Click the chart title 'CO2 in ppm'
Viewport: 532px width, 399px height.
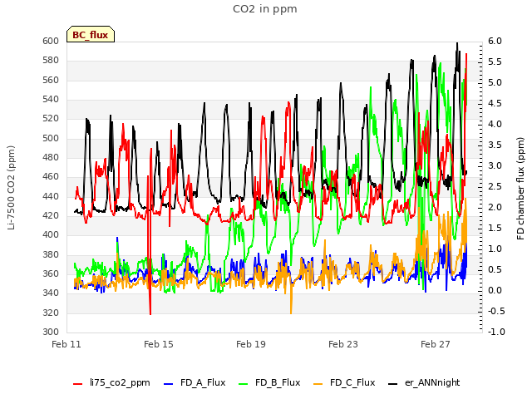(x=265, y=9)
